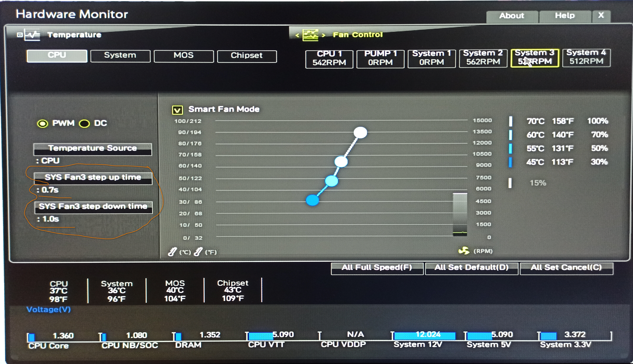The width and height of the screenshot is (633, 364).
Task: Click left arrow beside Fan Control icon
Action: [297, 35]
